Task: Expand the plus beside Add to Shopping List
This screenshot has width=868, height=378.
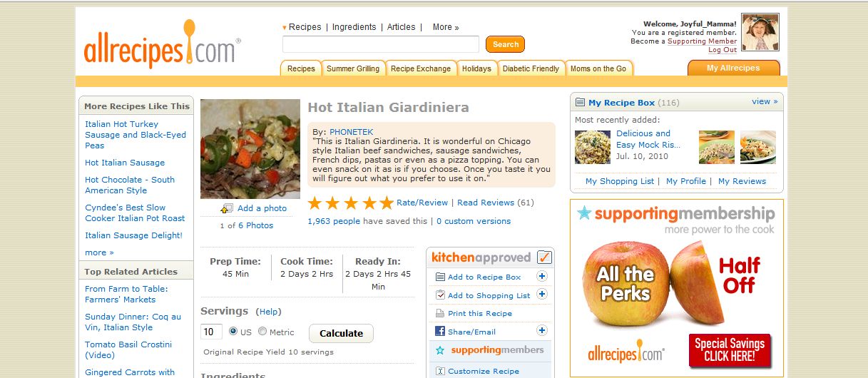Action: 542,295
